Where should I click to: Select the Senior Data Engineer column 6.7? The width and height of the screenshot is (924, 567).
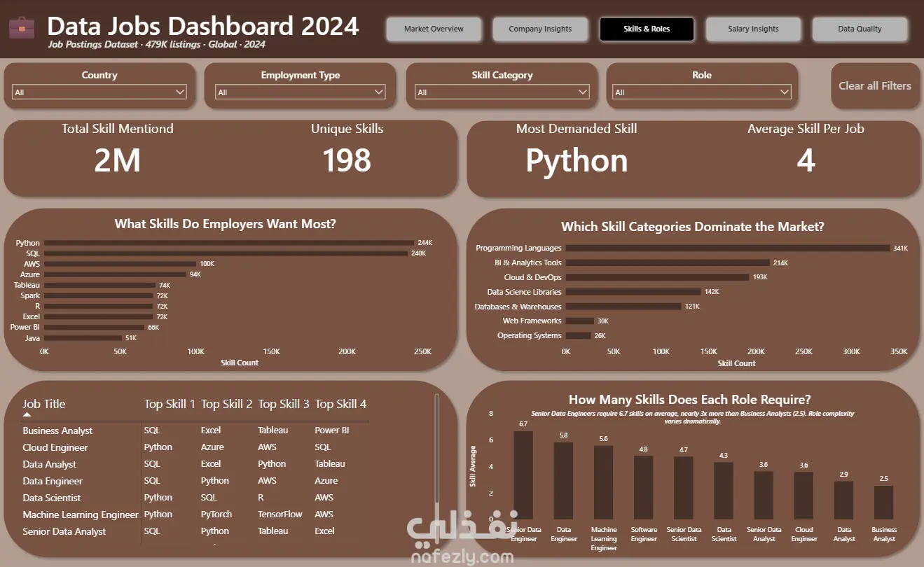coord(523,475)
